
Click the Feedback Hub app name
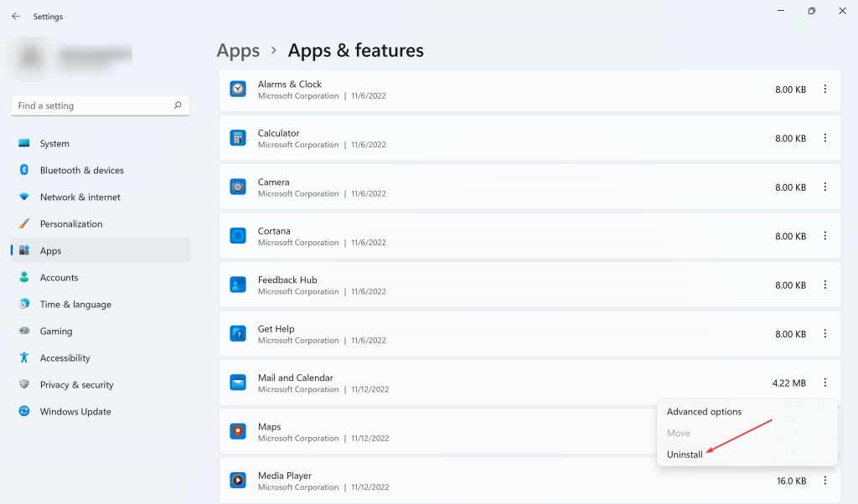click(x=287, y=280)
